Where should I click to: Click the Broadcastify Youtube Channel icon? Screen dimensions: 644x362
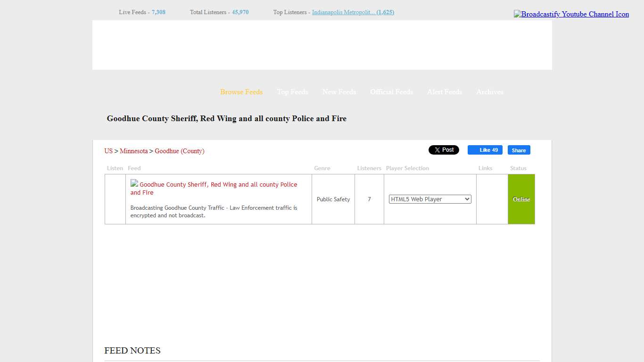coord(571,14)
